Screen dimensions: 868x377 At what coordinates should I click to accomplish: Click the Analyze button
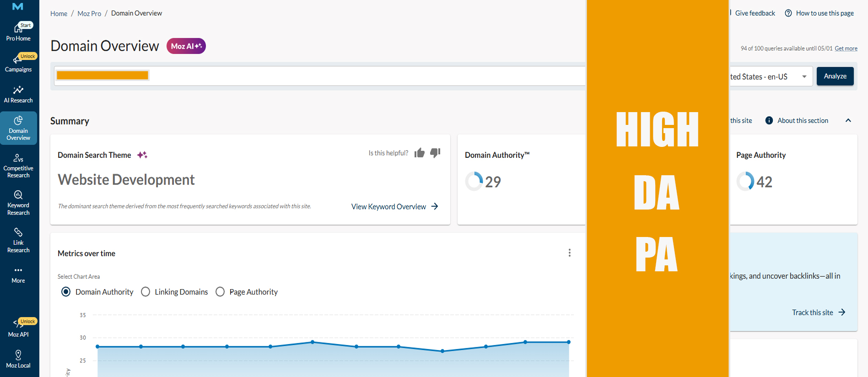pos(835,76)
